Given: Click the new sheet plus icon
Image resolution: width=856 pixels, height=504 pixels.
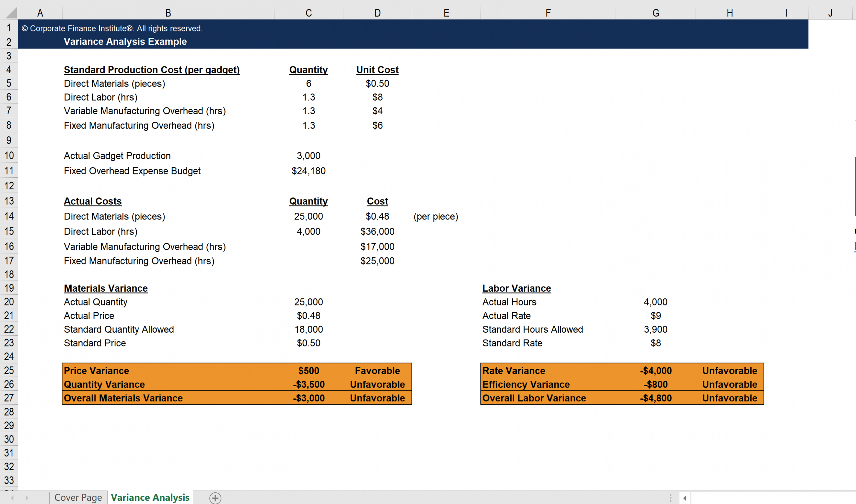Looking at the screenshot, I should coord(215,498).
